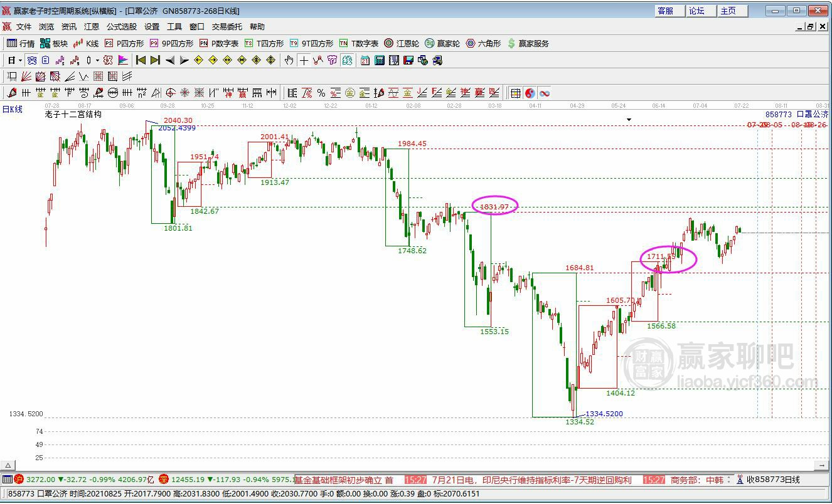Click chart right-arrow scroll button at bottom-right
Image resolution: width=832 pixels, height=504 pixels.
pyautogui.click(x=823, y=465)
